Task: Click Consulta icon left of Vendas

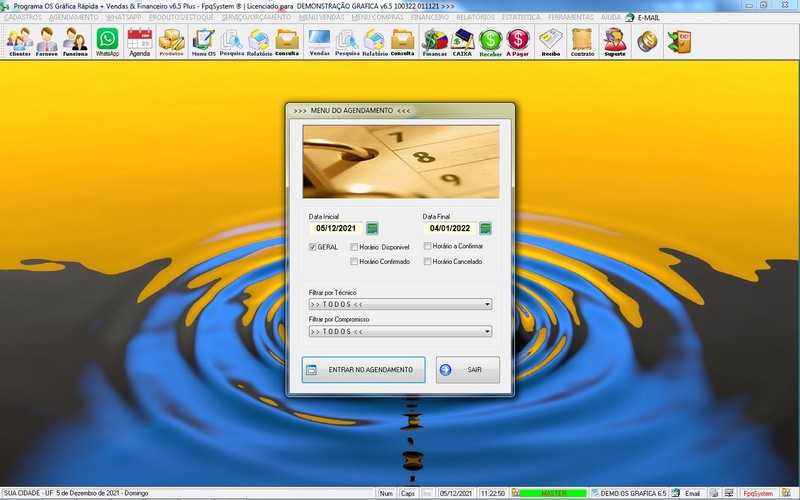Action: pos(287,42)
